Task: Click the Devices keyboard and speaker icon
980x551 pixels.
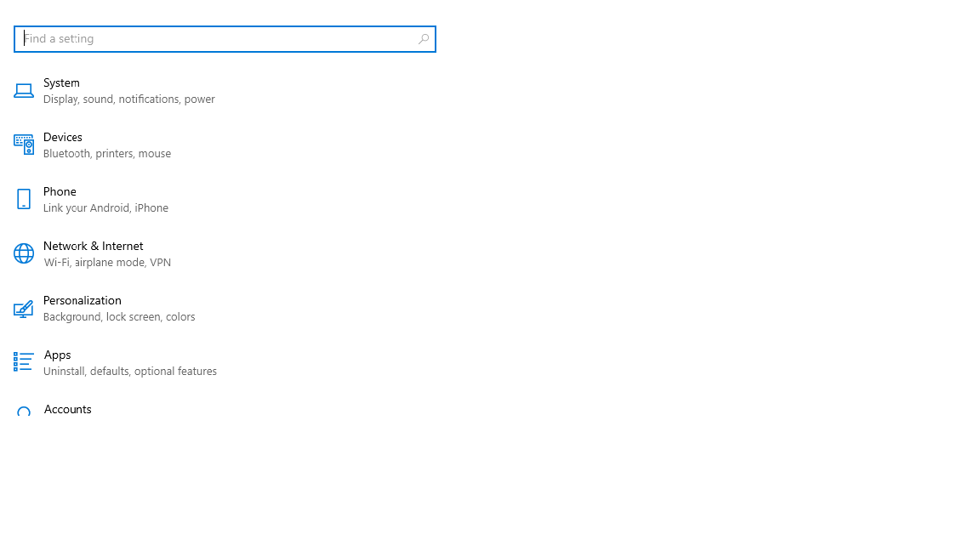Action: pyautogui.click(x=24, y=145)
